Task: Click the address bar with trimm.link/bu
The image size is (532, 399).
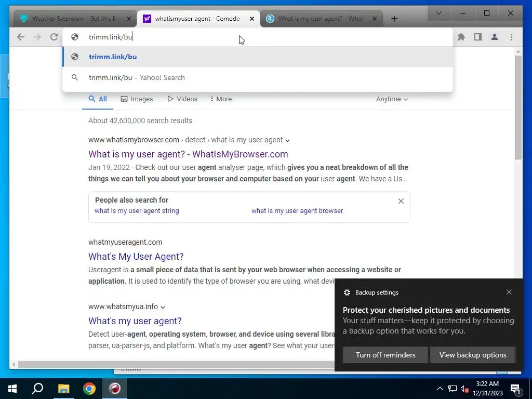Action: click(x=258, y=37)
